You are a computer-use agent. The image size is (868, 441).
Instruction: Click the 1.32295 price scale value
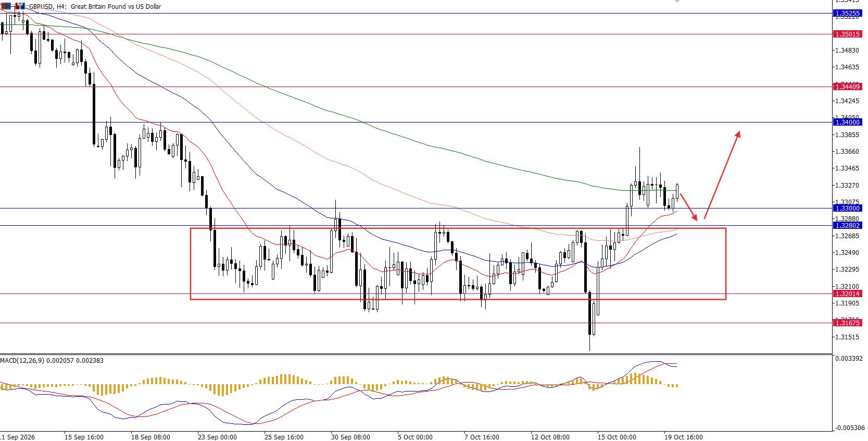pyautogui.click(x=847, y=269)
